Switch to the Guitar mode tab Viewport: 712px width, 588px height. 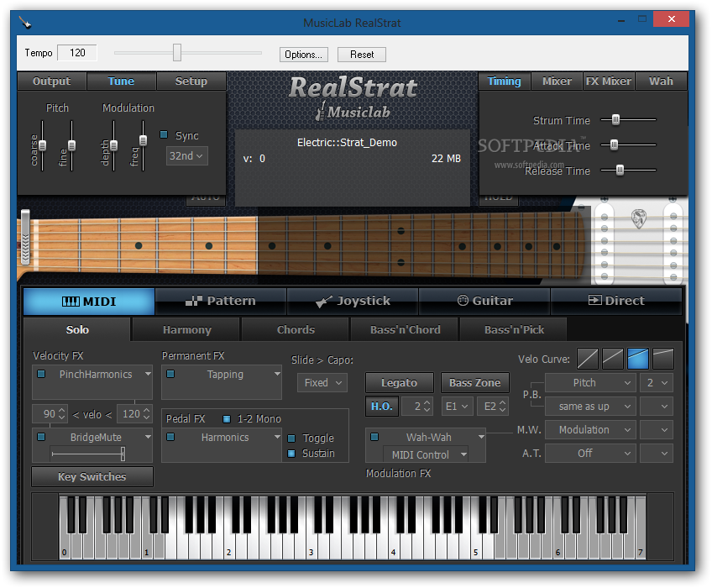pyautogui.click(x=484, y=301)
